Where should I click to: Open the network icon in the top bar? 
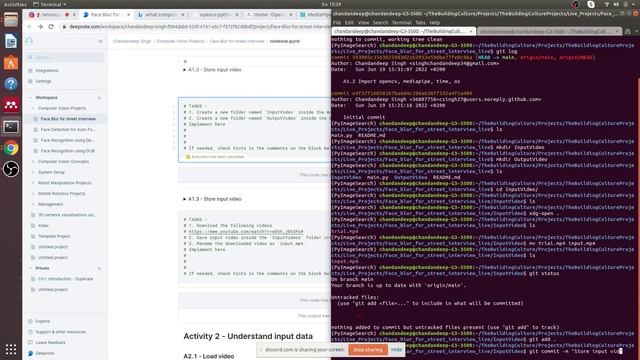pyautogui.click(x=607, y=4)
